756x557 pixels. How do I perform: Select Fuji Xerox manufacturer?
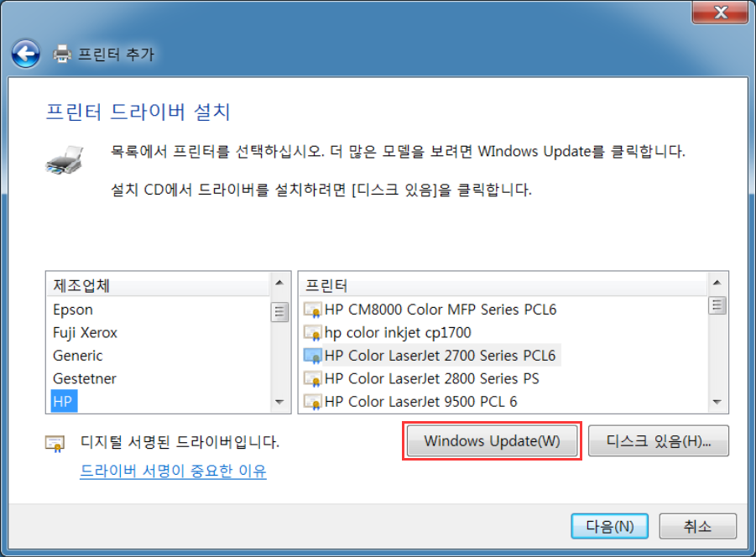coord(85,332)
